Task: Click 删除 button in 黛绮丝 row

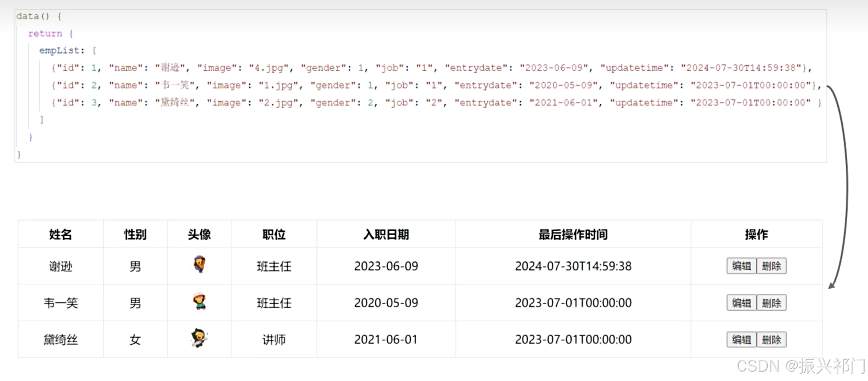Action: pos(771,340)
